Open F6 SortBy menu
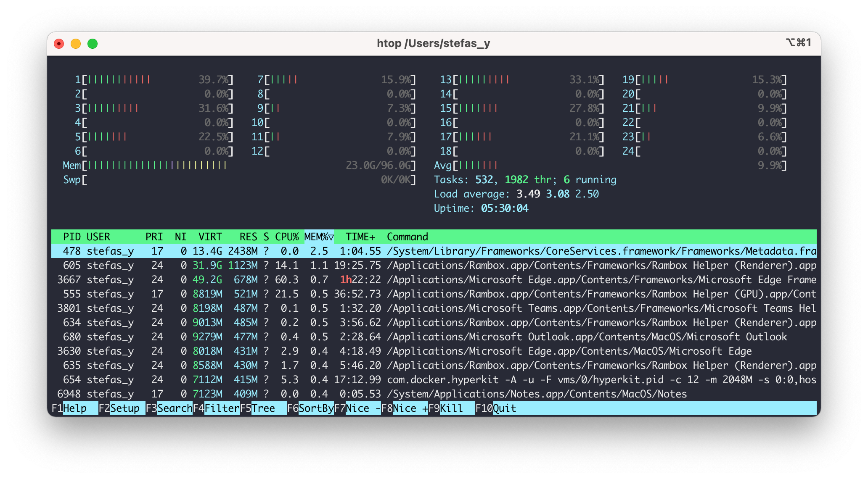The width and height of the screenshot is (868, 479). [310, 408]
